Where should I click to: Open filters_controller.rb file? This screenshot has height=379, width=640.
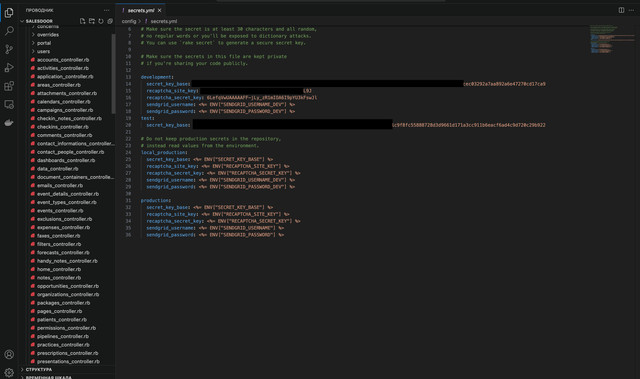click(x=59, y=244)
